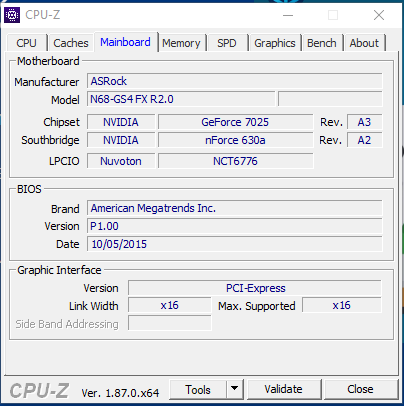Click the Max. Supported label

pos(257,306)
